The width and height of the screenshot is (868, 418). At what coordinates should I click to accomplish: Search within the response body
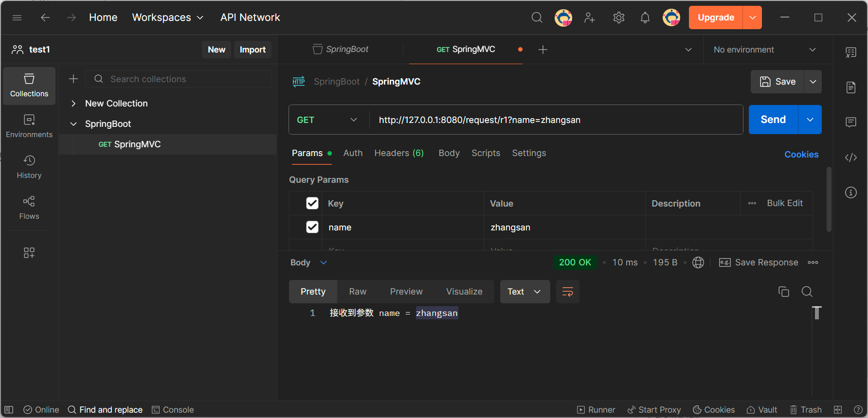click(x=807, y=292)
